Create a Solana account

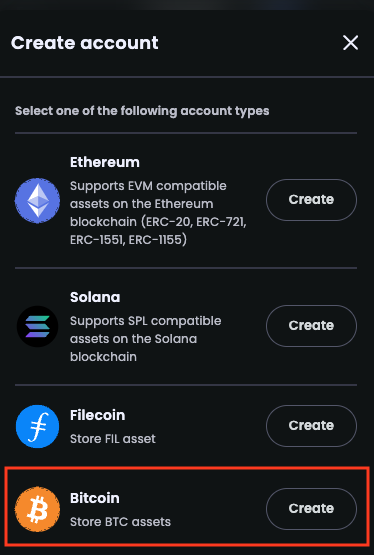(x=311, y=326)
